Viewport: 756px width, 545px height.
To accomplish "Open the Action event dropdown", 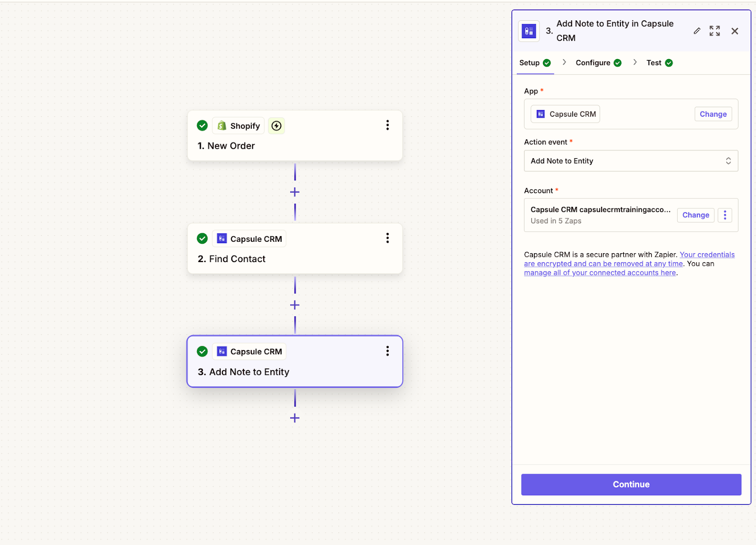I will tap(631, 161).
